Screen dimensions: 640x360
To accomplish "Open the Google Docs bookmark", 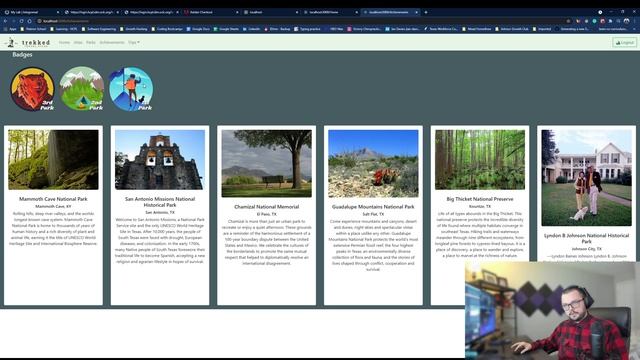I will (198, 29).
